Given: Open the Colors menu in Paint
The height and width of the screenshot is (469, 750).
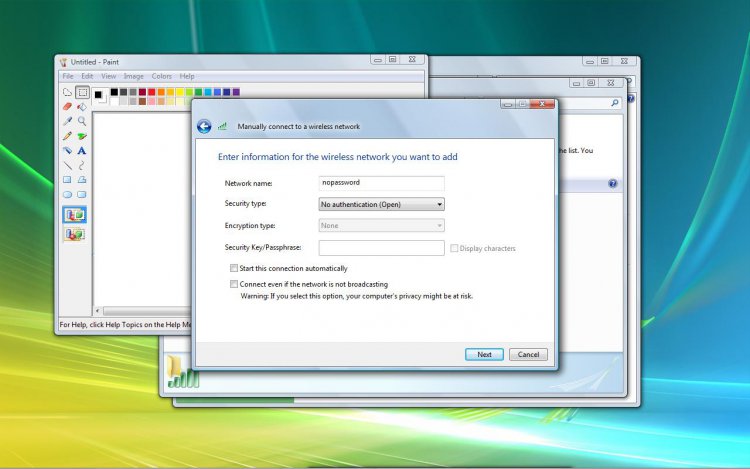Looking at the screenshot, I should point(162,76).
